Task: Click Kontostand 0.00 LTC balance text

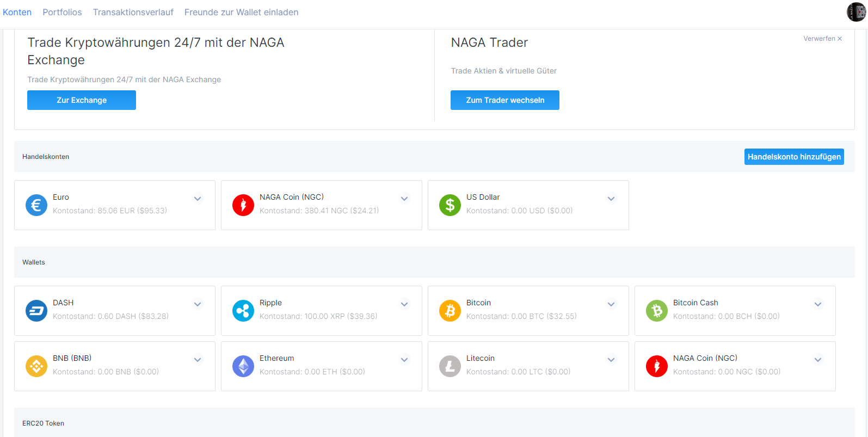Action: coord(519,372)
